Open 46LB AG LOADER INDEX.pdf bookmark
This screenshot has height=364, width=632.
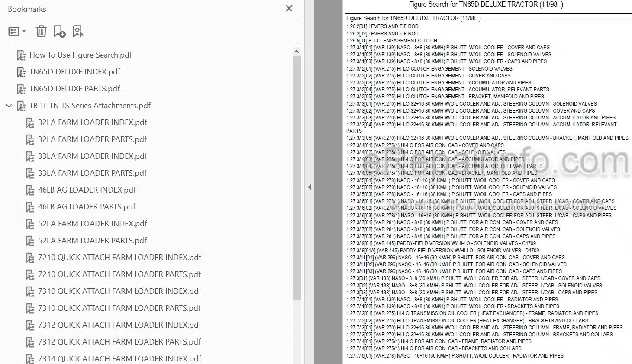(87, 190)
